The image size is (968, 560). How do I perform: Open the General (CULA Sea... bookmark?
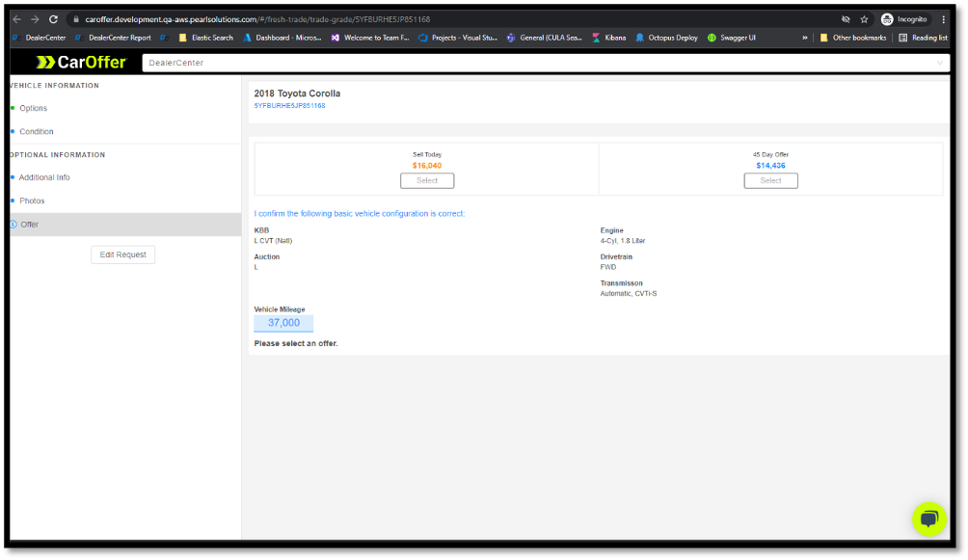pyautogui.click(x=545, y=38)
